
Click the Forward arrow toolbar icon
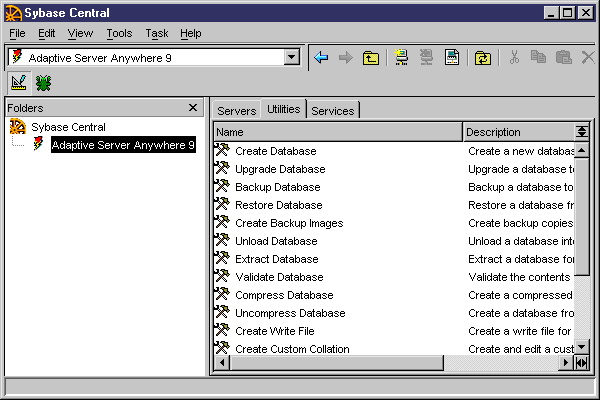point(346,58)
